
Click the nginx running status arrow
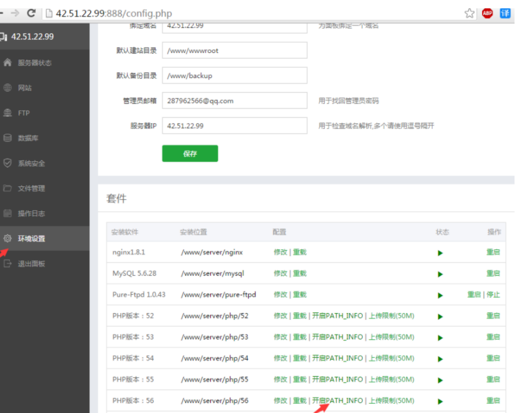point(440,253)
